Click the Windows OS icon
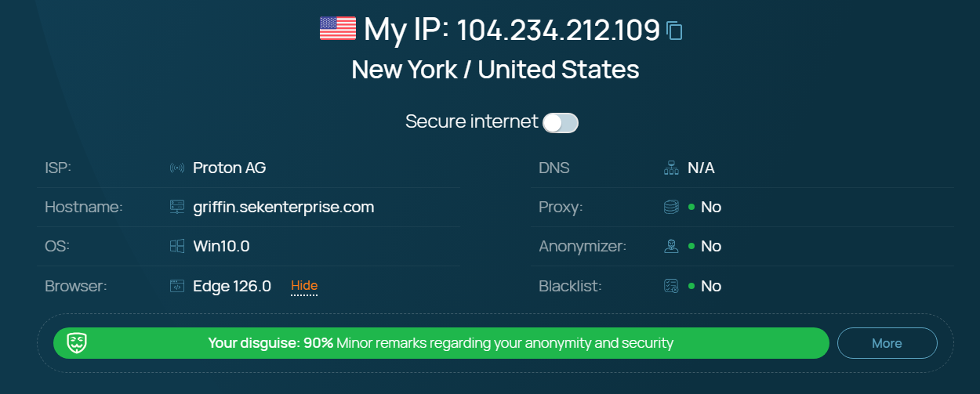Viewport: 980px width, 394px height. tap(177, 246)
